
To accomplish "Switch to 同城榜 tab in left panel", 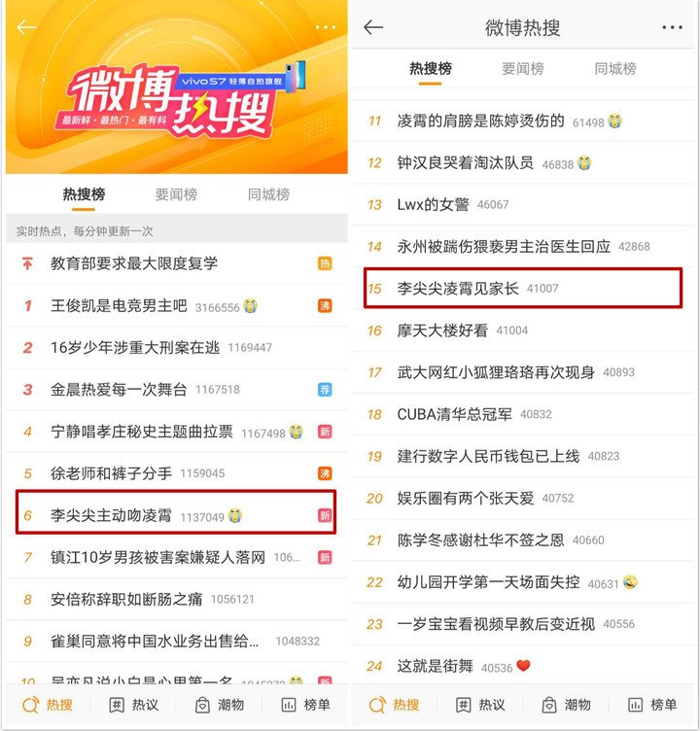I will point(268,194).
